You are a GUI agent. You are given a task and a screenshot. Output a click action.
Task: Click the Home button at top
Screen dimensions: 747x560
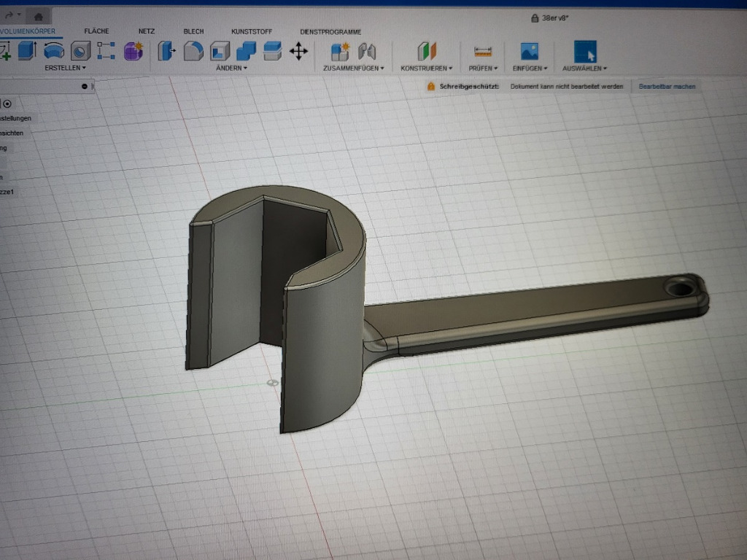pyautogui.click(x=38, y=15)
